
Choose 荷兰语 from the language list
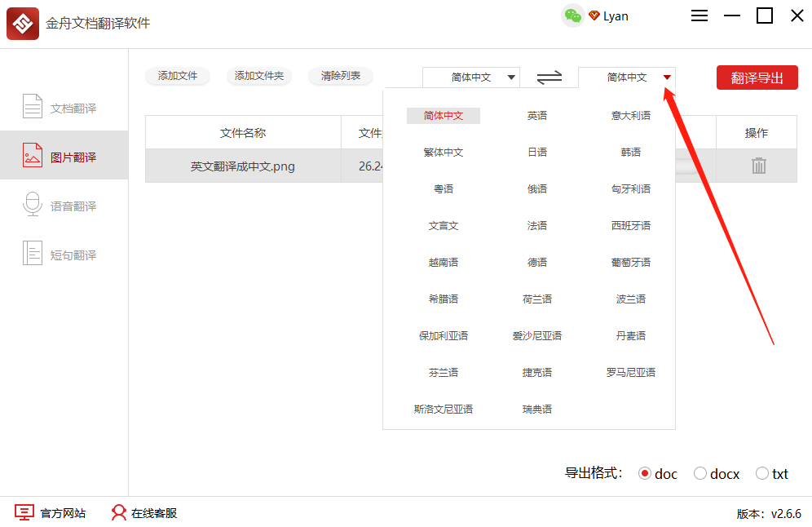point(537,299)
